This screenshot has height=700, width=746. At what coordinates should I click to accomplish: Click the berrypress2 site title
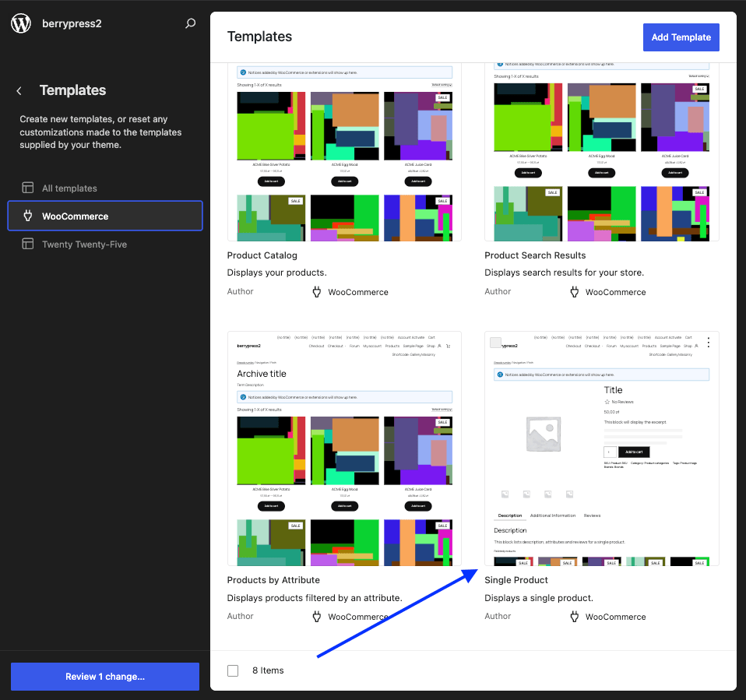(72, 23)
